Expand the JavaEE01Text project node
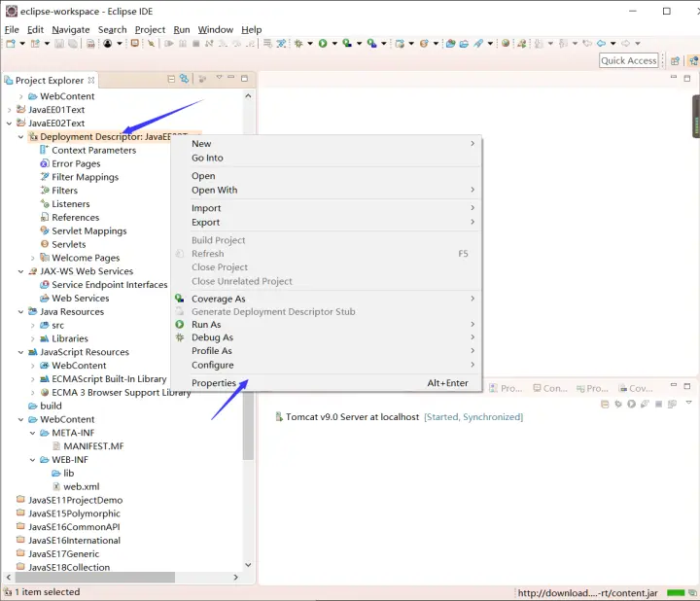 (9, 110)
